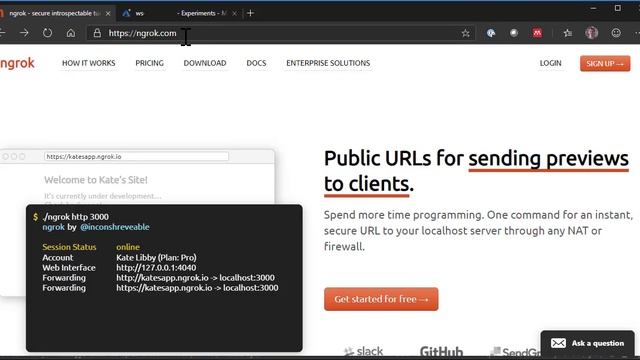The height and width of the screenshot is (360, 640).
Task: Open the first blue circular extension icon
Action: 491,33
